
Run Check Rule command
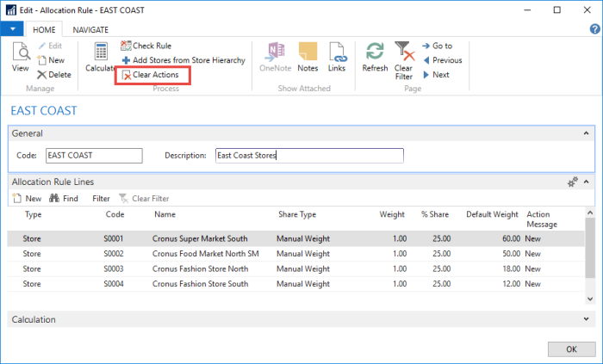(152, 46)
